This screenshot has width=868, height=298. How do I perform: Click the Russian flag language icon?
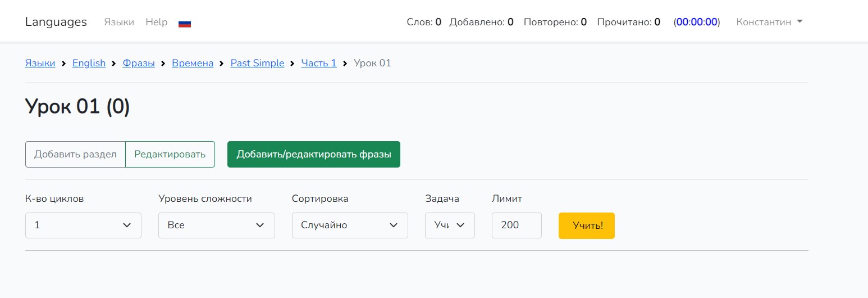[185, 23]
